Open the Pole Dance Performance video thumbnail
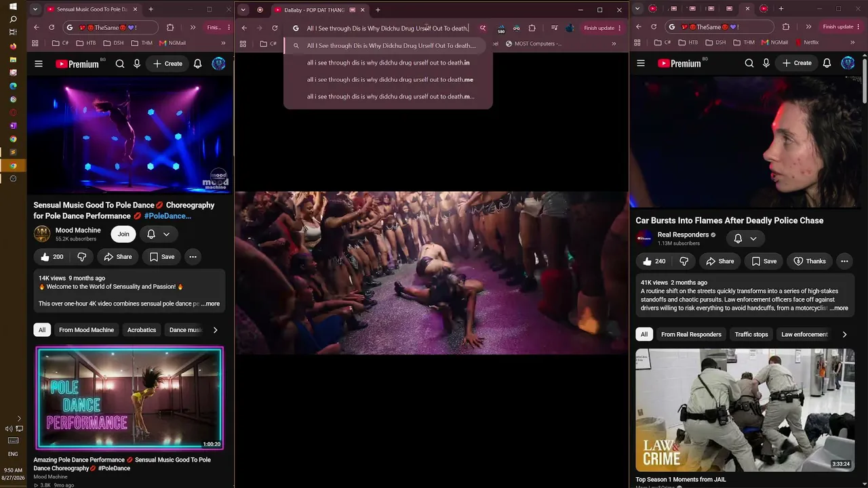Viewport: 868px width, 488px height. (x=130, y=399)
